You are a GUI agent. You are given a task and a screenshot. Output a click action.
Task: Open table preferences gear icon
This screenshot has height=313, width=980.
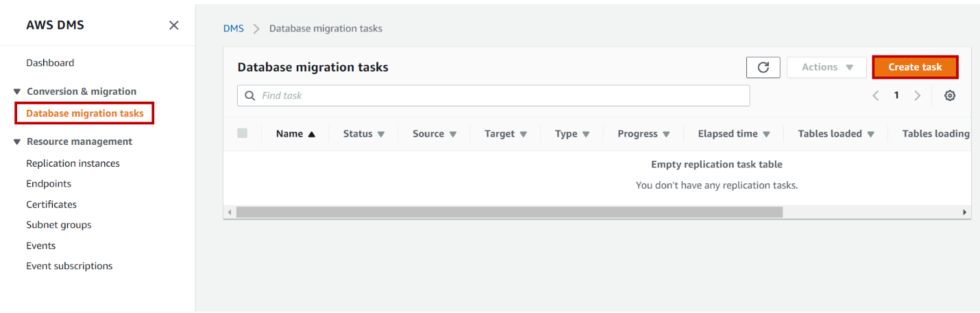coord(950,96)
